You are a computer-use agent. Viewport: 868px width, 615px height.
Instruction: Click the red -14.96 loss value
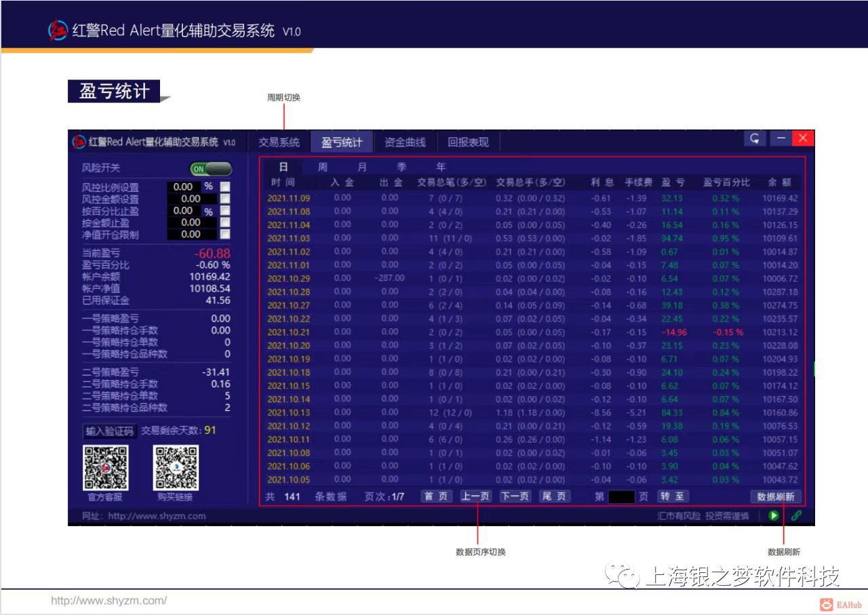coord(673,332)
